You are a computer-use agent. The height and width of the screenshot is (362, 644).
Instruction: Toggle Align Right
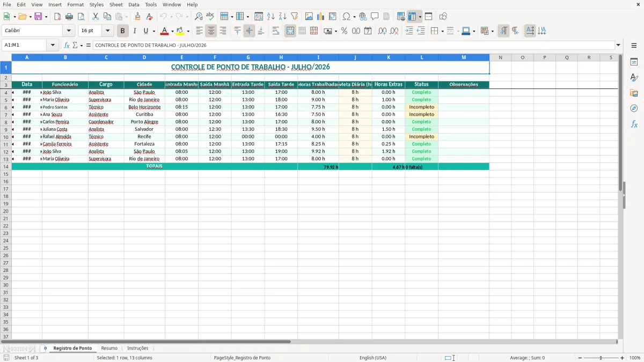223,31
